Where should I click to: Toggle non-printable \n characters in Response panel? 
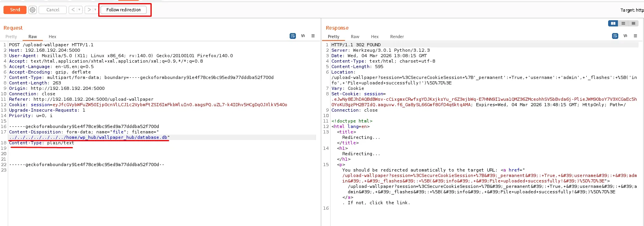tap(625, 36)
